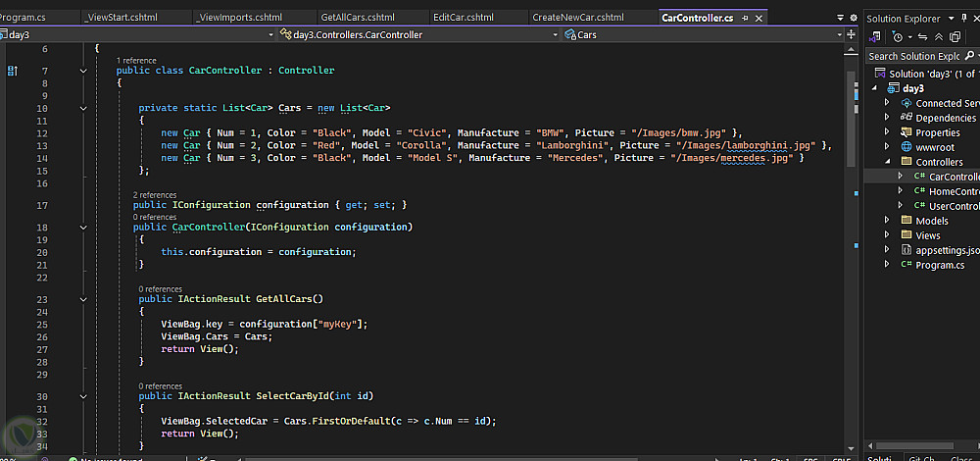980x461 pixels.
Task: Click the Pending Changes Filter clock icon
Action: pyautogui.click(x=897, y=37)
